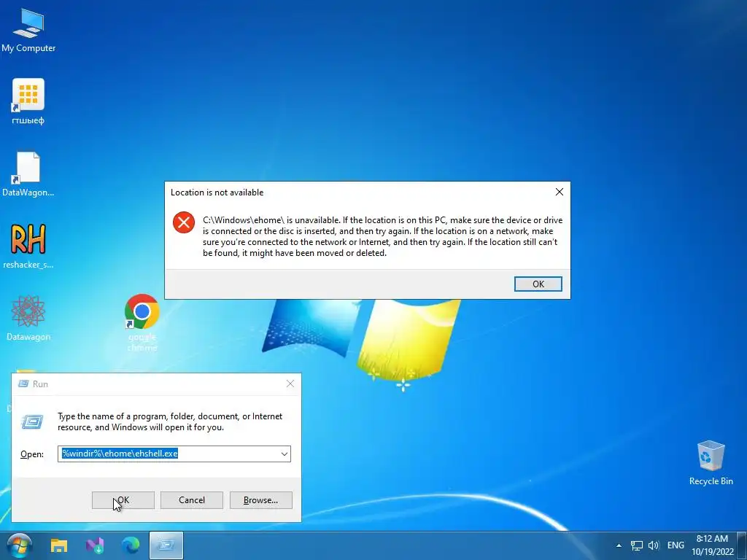Click the C:\Windows\ehome\ unavailable error message

point(382,237)
